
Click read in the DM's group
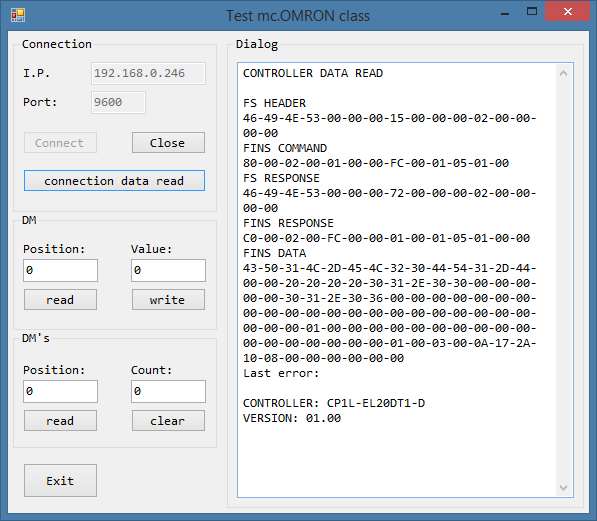(x=60, y=420)
